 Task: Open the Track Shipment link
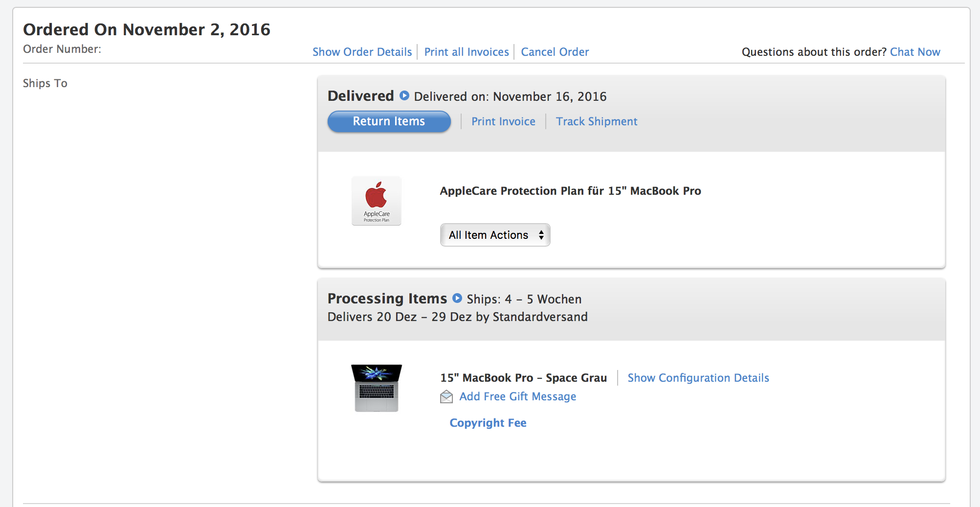pos(597,121)
